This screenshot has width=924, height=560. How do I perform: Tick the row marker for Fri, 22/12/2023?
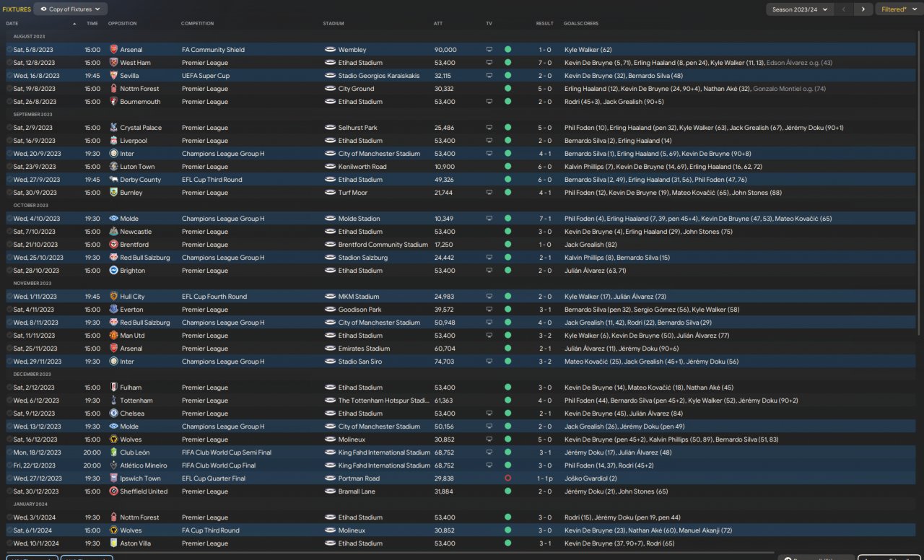9,465
